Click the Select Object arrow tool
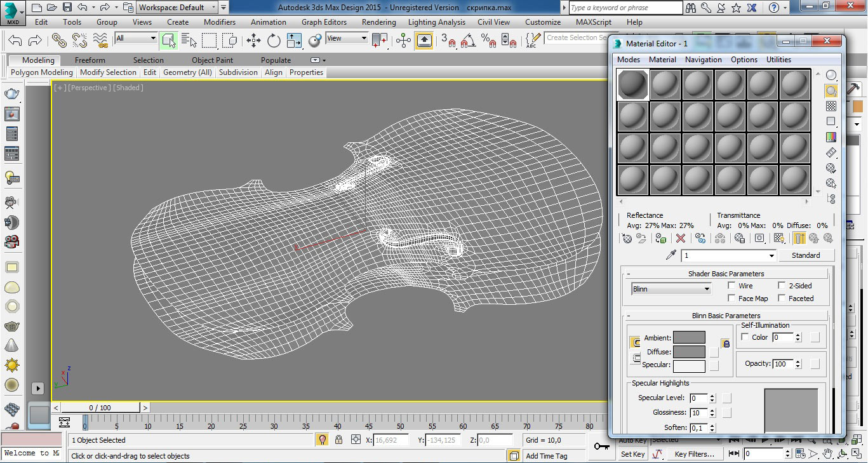The height and width of the screenshot is (463, 868). pyautogui.click(x=168, y=41)
